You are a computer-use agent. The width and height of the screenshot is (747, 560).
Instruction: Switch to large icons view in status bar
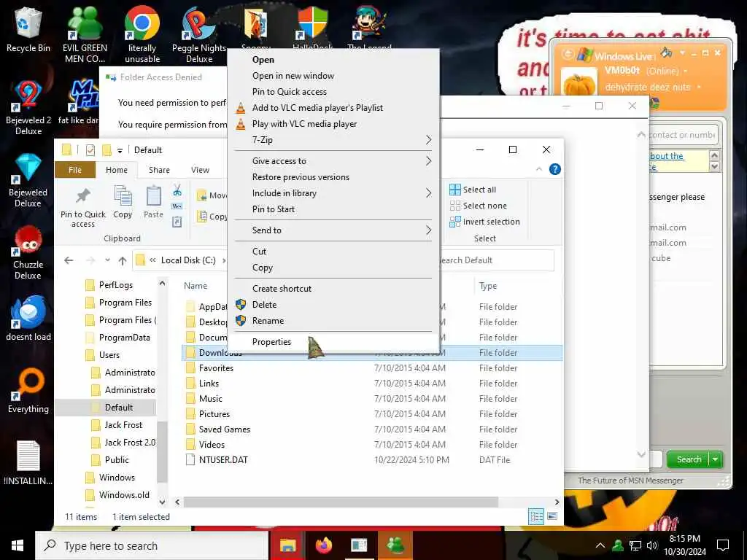(552, 517)
